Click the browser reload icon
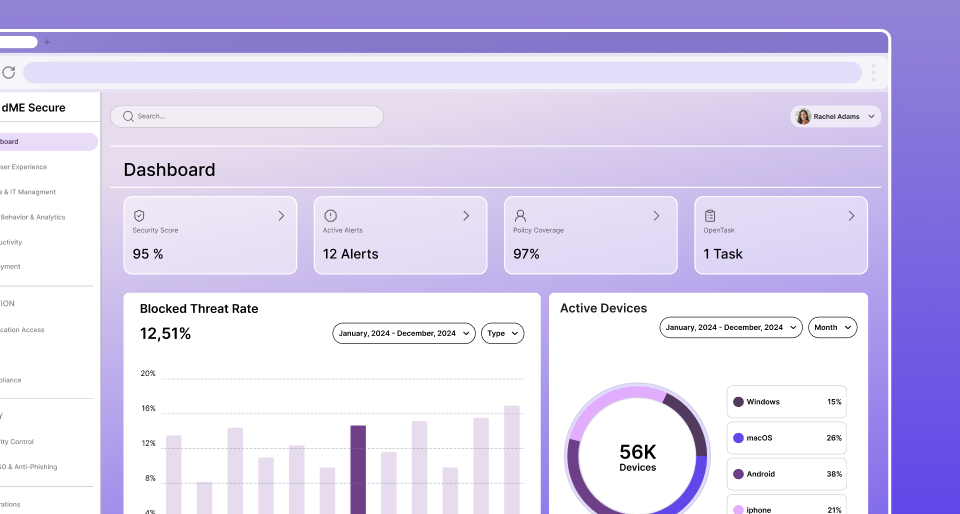 [8, 72]
